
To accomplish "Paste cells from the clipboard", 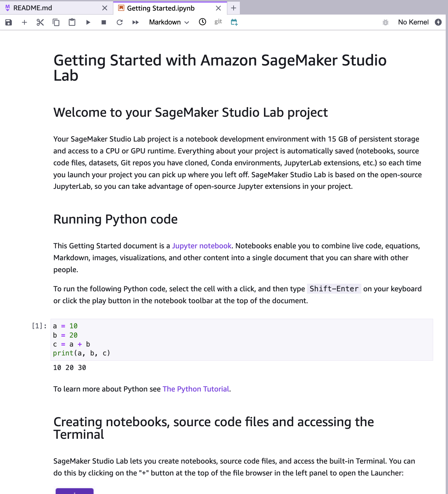I will pyautogui.click(x=72, y=22).
